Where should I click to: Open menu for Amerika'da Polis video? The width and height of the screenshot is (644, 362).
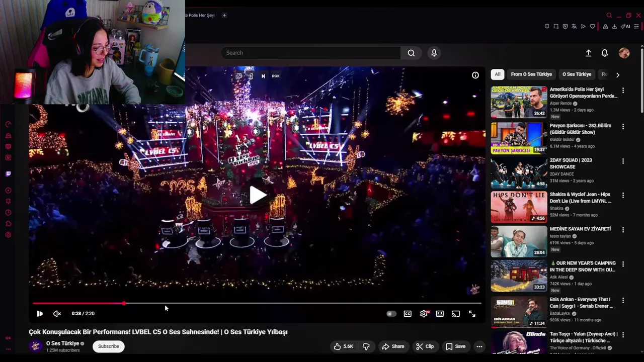click(623, 90)
